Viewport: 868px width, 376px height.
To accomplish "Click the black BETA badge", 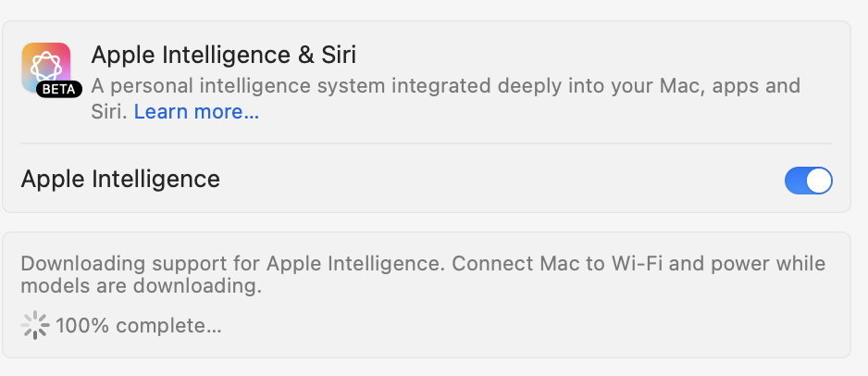I will click(59, 89).
